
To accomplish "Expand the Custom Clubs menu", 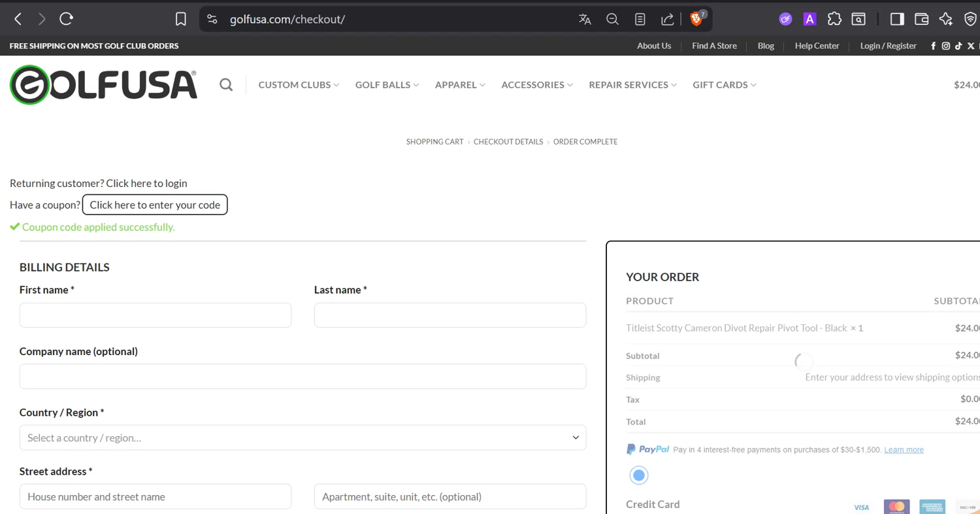I will 299,84.
